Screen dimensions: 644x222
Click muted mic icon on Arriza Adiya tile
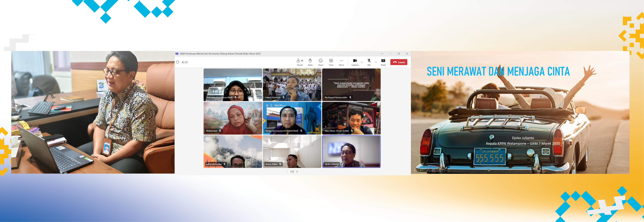pyautogui.click(x=280, y=164)
